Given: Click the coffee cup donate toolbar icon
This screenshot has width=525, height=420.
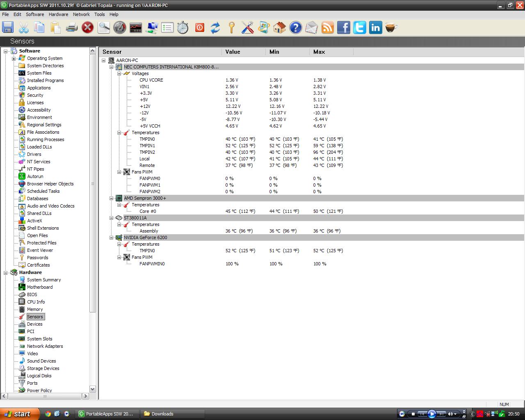Looking at the screenshot, I should pyautogui.click(x=391, y=27).
